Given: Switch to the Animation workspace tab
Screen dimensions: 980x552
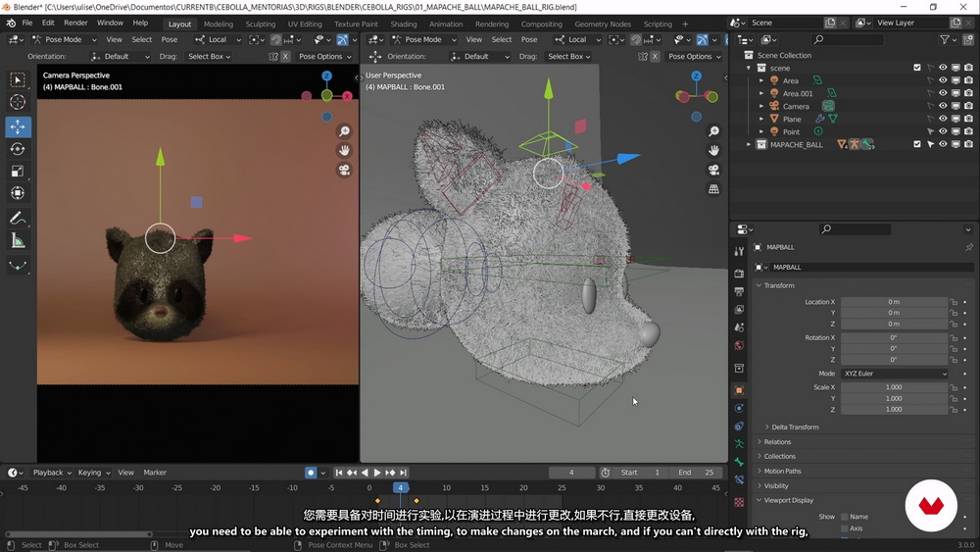Looking at the screenshot, I should (x=446, y=24).
